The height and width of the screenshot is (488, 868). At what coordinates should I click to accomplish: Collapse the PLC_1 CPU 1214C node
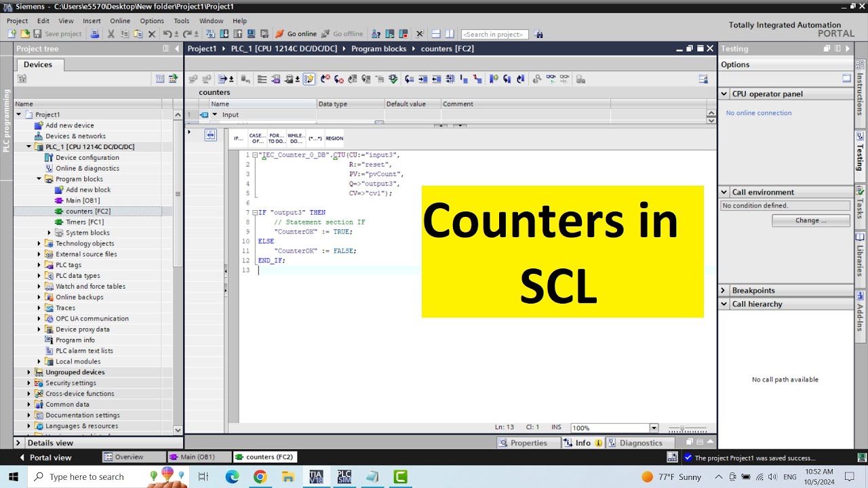coord(29,146)
